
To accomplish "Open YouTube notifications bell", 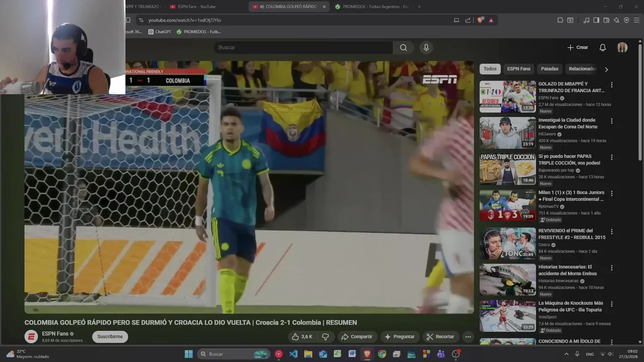I will point(603,47).
